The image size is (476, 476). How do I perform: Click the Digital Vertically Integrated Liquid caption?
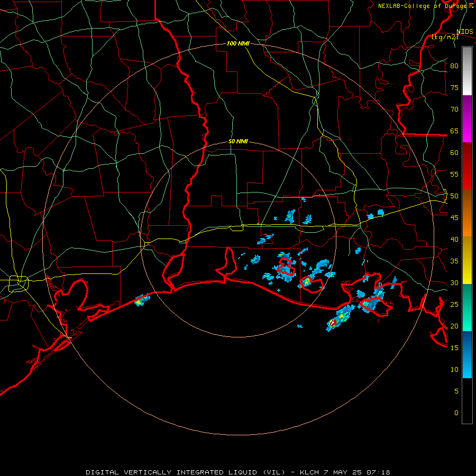pyautogui.click(x=238, y=472)
